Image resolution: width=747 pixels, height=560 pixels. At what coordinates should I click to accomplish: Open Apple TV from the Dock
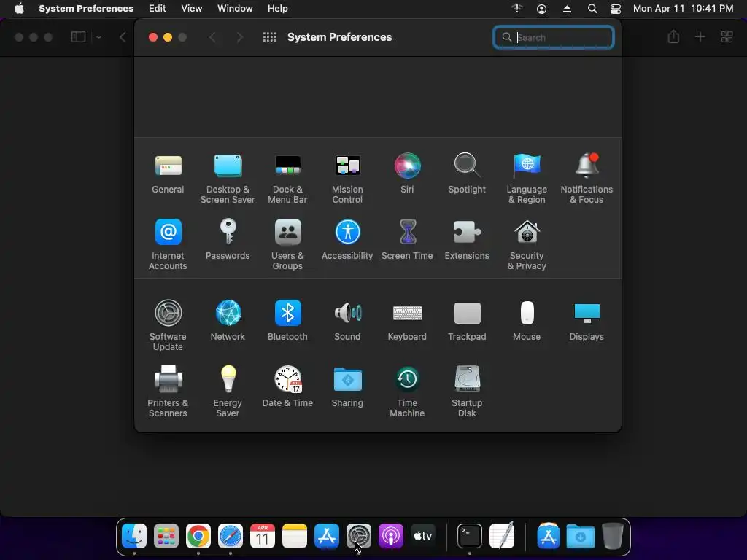coord(422,536)
